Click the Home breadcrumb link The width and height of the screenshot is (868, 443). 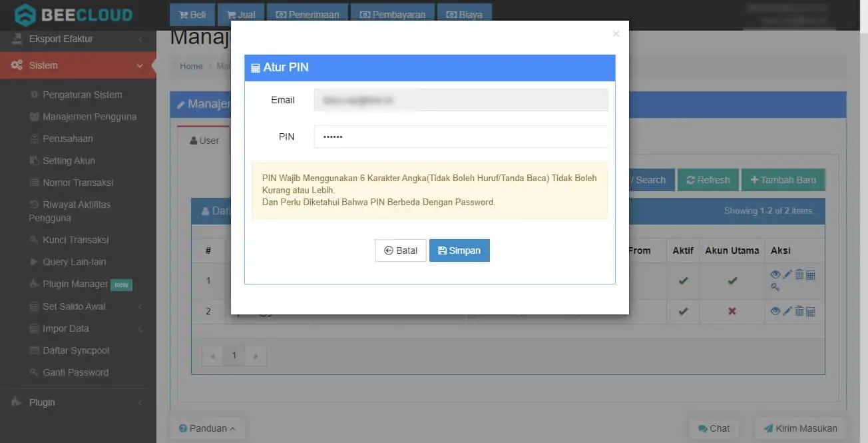click(191, 66)
